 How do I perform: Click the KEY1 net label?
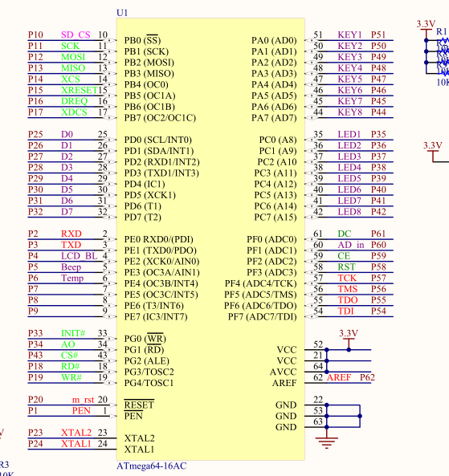349,35
